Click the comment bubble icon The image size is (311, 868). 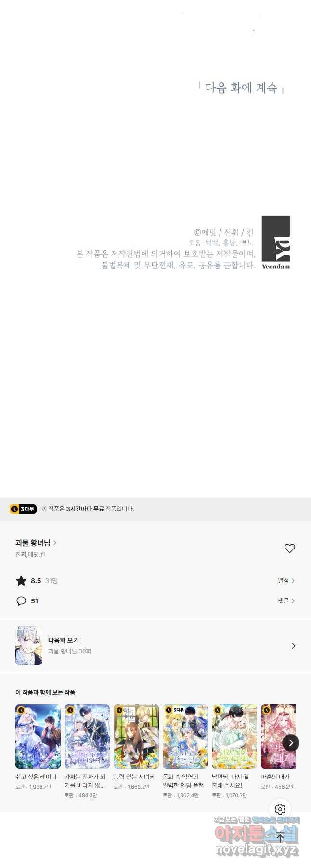[21, 601]
